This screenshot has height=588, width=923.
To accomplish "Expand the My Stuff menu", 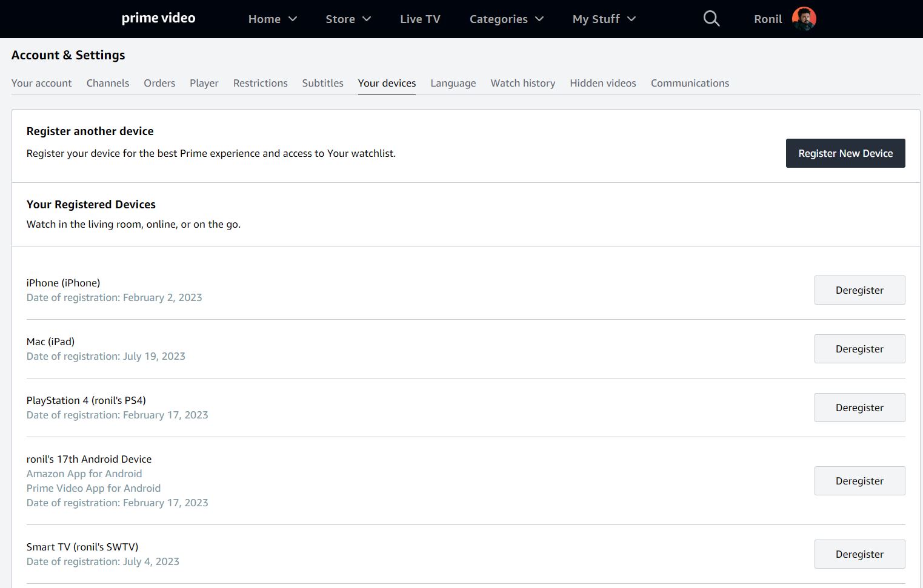I will coord(604,19).
